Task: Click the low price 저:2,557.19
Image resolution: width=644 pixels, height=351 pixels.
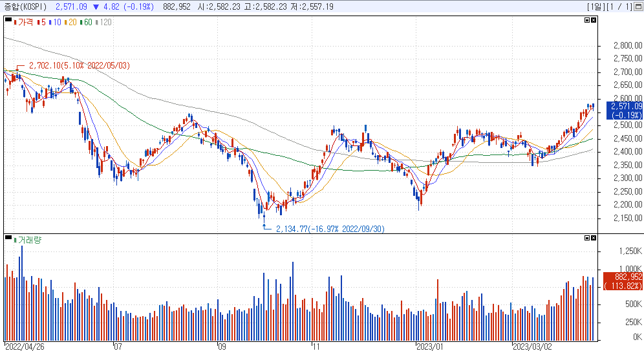Action: (x=312, y=6)
